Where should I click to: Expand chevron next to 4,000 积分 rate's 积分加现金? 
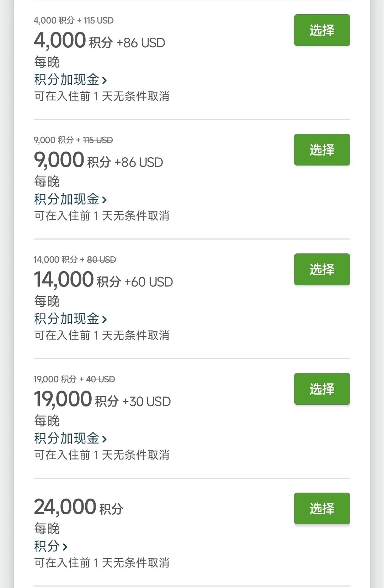[x=105, y=80]
